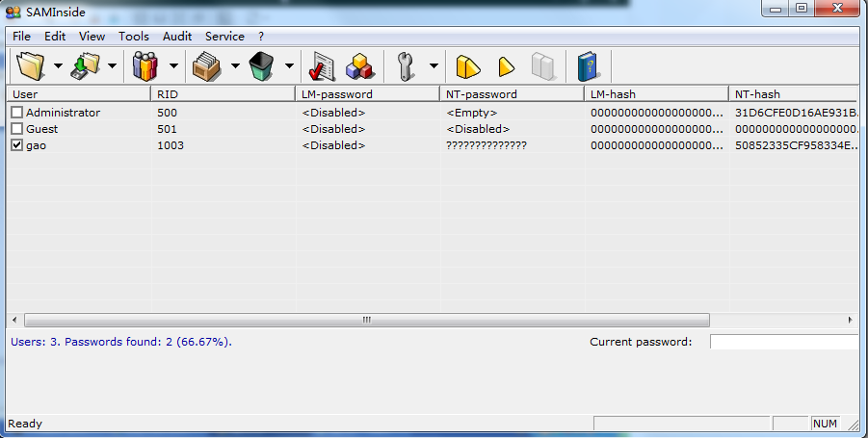Click the small yellow play arrow icon
Screen dimensions: 868x438
507,67
